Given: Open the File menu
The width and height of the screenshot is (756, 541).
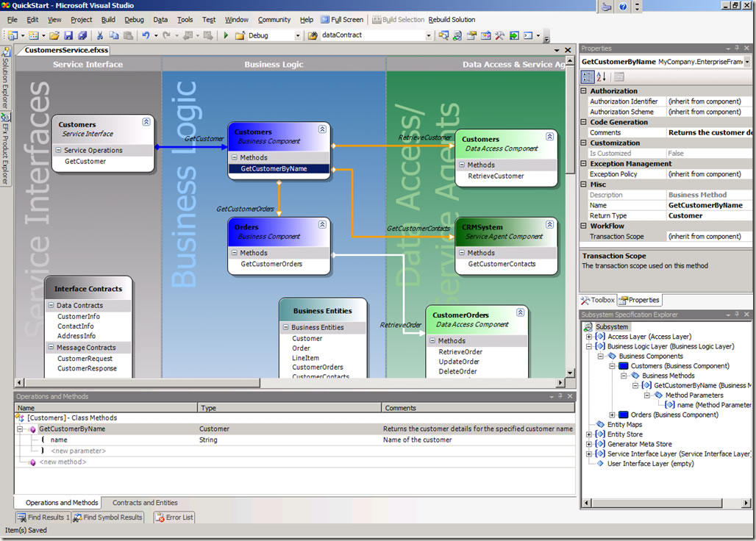Looking at the screenshot, I should [x=12, y=19].
